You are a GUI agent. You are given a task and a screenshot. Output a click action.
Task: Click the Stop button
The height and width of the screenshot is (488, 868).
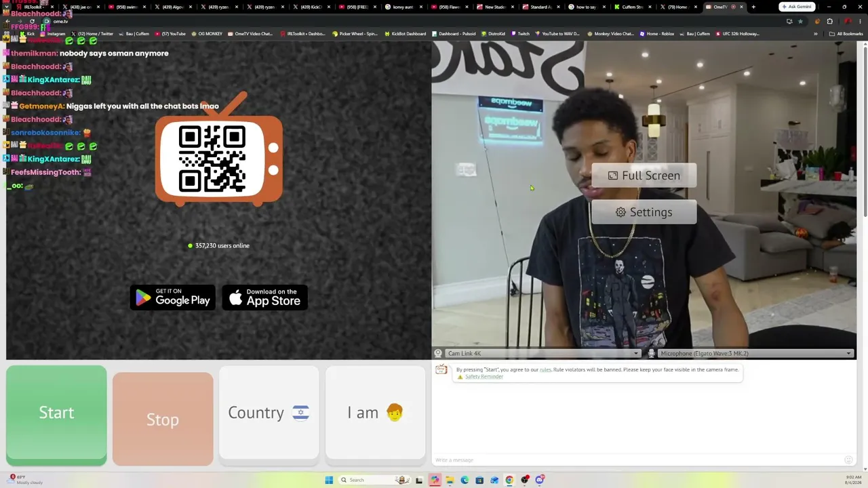(x=163, y=420)
